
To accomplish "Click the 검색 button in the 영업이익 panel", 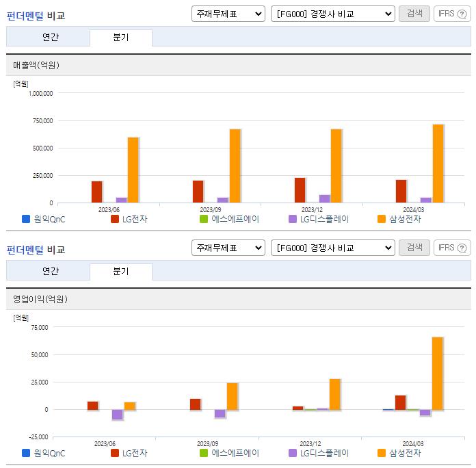I will 414,248.
